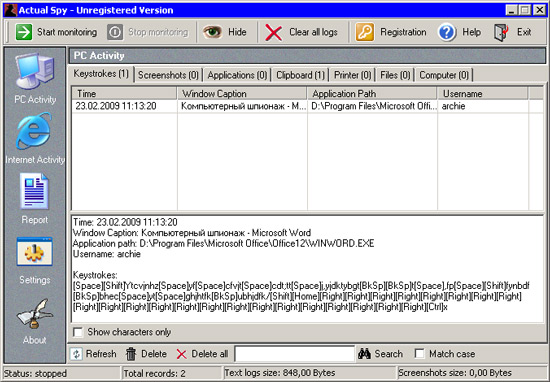The height and width of the screenshot is (382, 550).
Task: Open Internet Activity via Explorer icon
Action: [x=34, y=131]
